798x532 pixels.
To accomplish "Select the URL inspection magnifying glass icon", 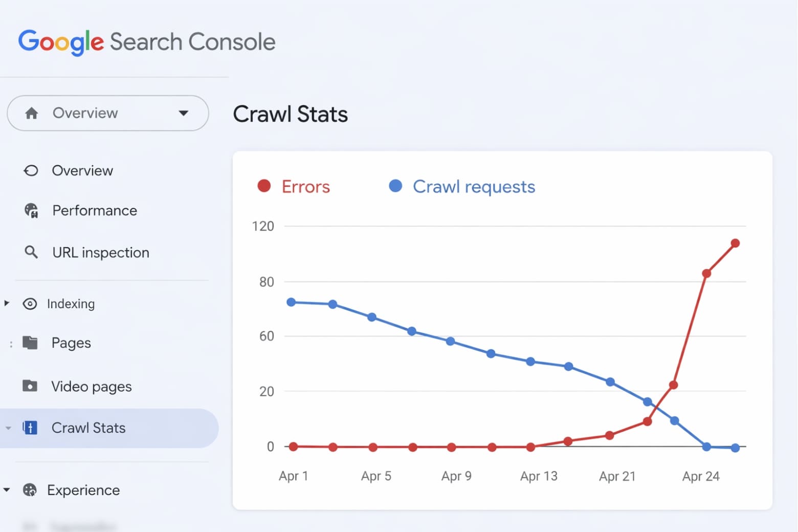I will click(31, 252).
